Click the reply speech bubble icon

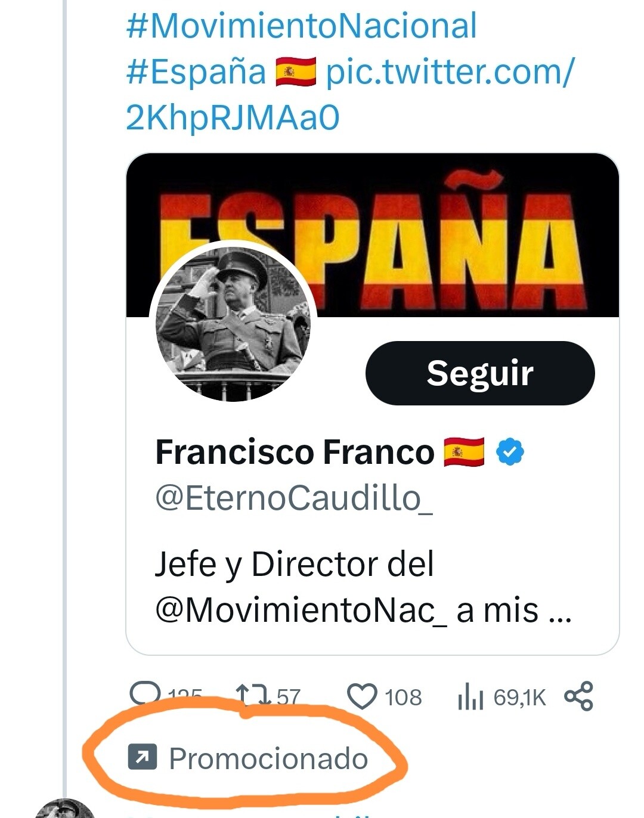coord(145,694)
